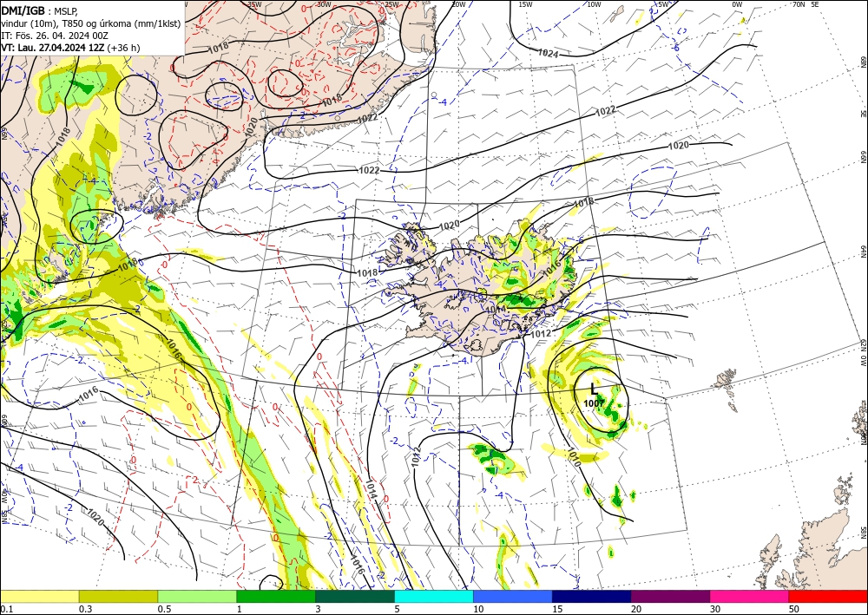The width and height of the screenshot is (868, 615).
Task: Click the '70N' latitude label
Action: pos(799,4)
